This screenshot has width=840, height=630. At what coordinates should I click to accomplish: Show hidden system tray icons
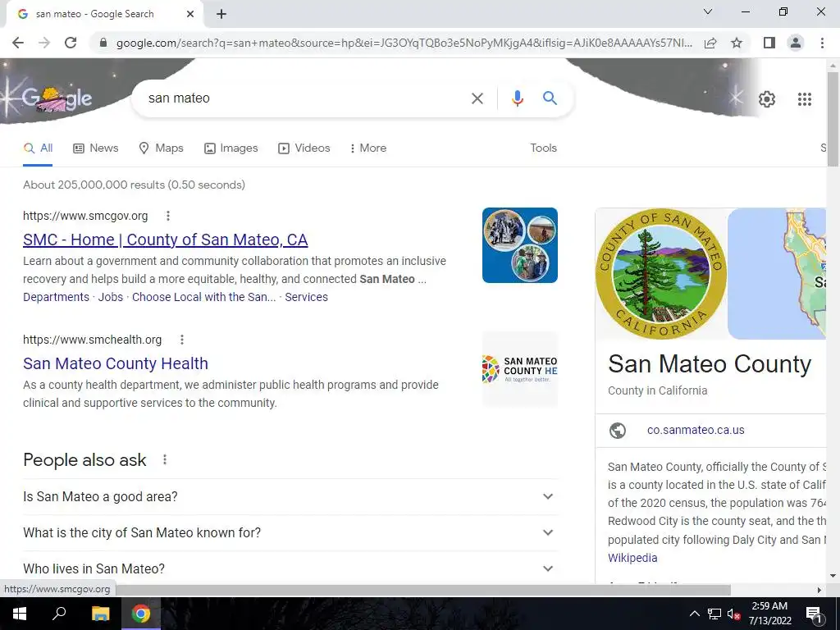(x=694, y=614)
